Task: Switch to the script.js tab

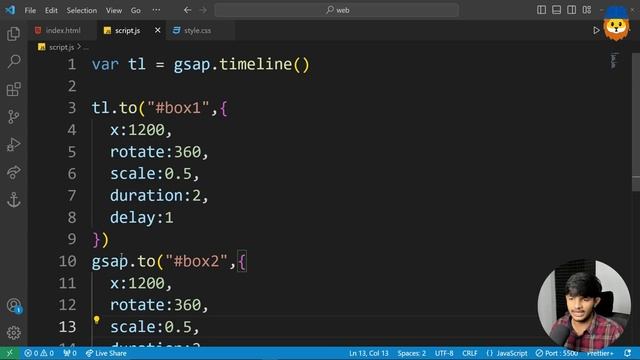Action: (x=132, y=30)
